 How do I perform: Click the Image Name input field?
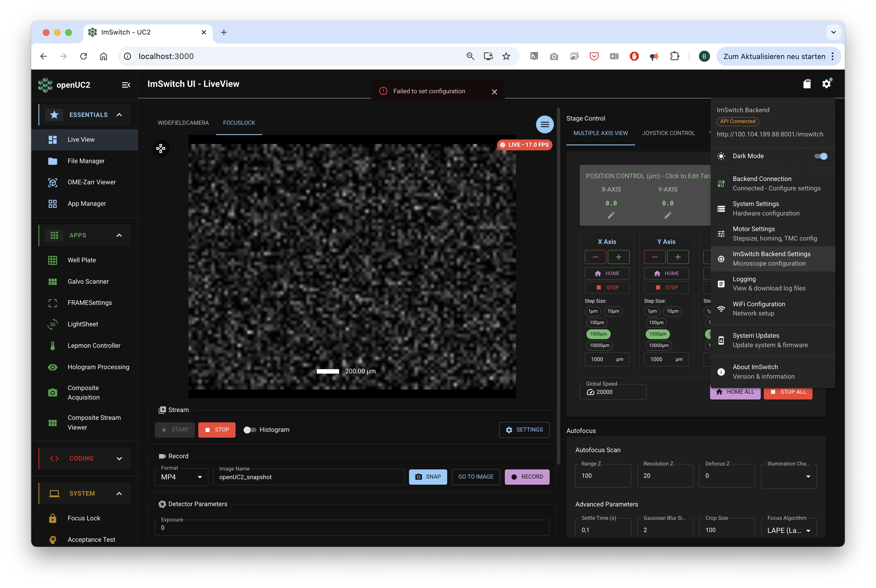(x=308, y=477)
